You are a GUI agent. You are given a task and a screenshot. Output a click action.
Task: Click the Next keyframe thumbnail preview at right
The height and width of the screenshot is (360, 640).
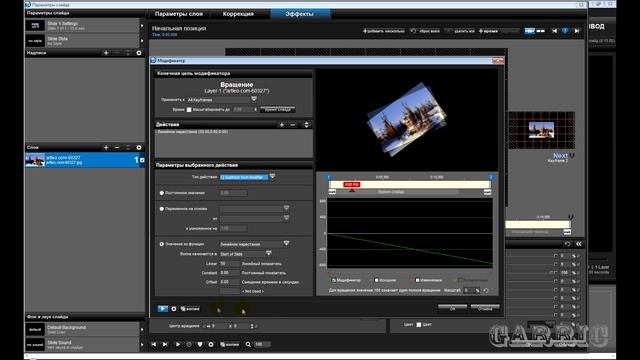click(x=541, y=131)
